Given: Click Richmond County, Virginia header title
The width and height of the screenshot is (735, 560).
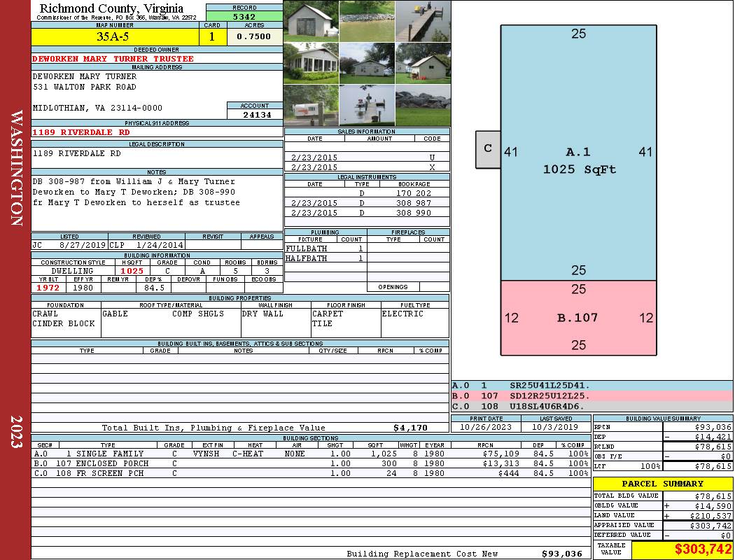Looking at the screenshot, I should (x=111, y=8).
